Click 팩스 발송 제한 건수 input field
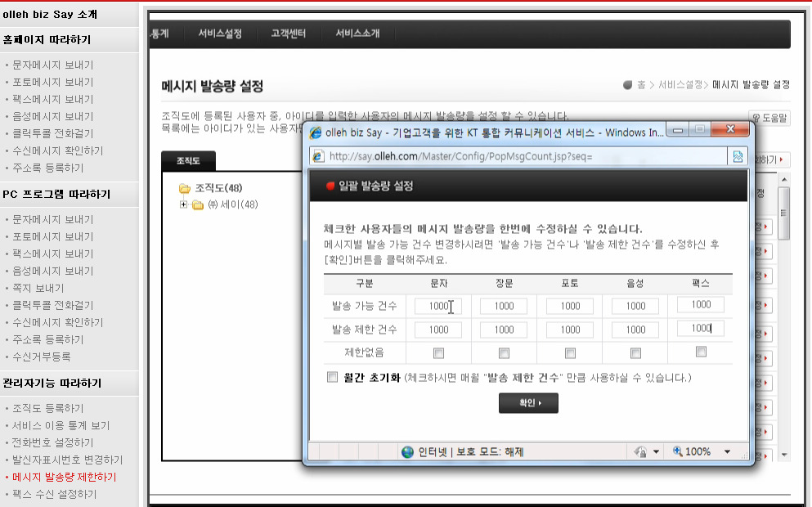 pos(701,329)
